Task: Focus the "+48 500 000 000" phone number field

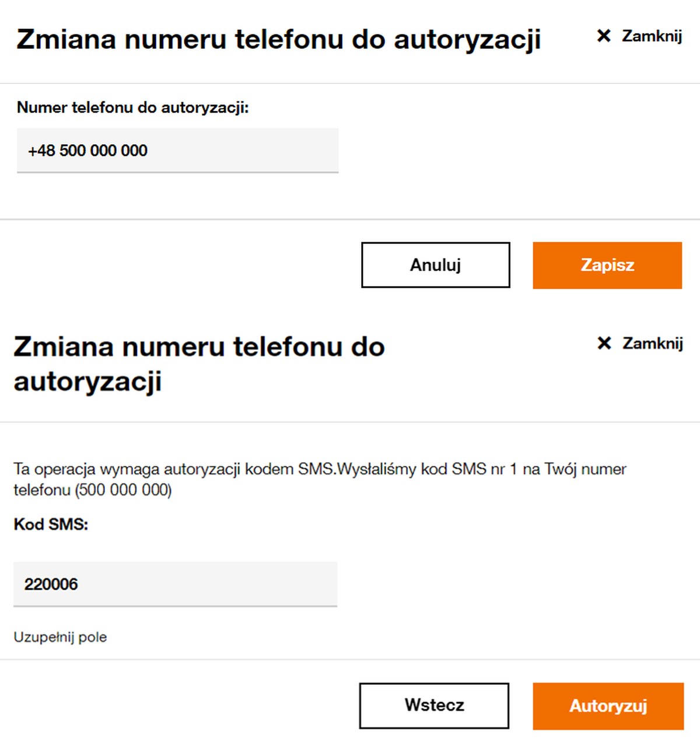Action: tap(177, 150)
